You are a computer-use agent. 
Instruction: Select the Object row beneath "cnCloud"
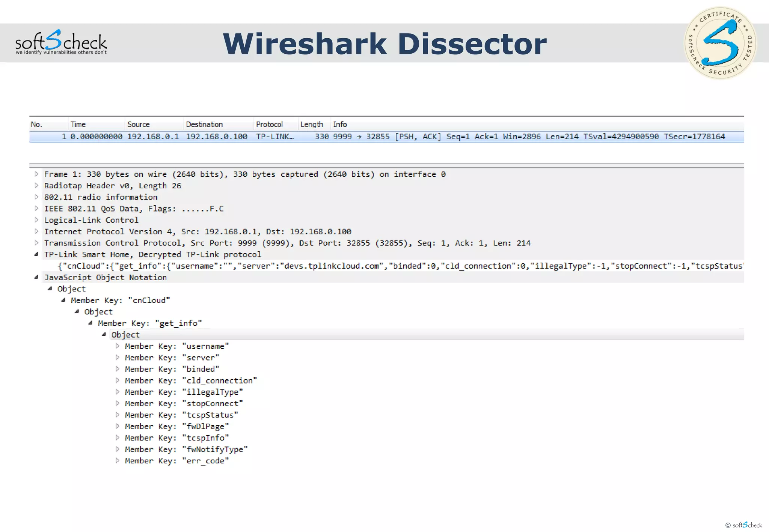(98, 312)
